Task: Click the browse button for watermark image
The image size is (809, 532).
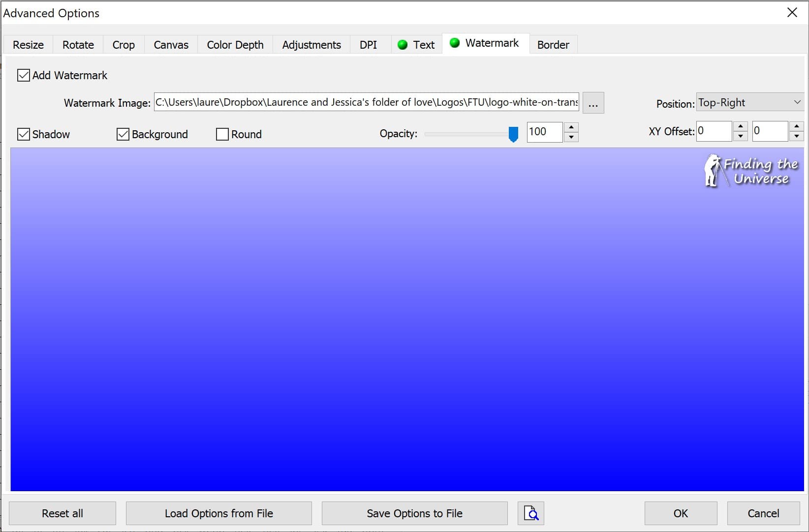Action: 593,103
